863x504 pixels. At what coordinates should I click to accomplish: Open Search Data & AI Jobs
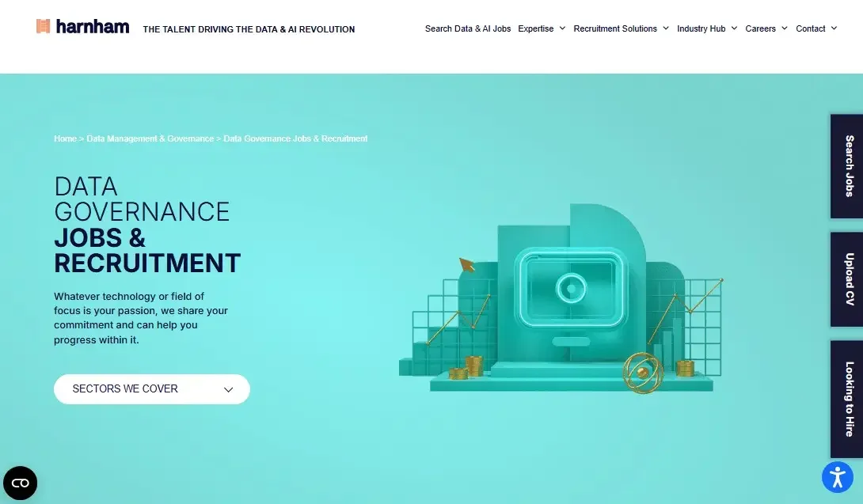tap(468, 28)
